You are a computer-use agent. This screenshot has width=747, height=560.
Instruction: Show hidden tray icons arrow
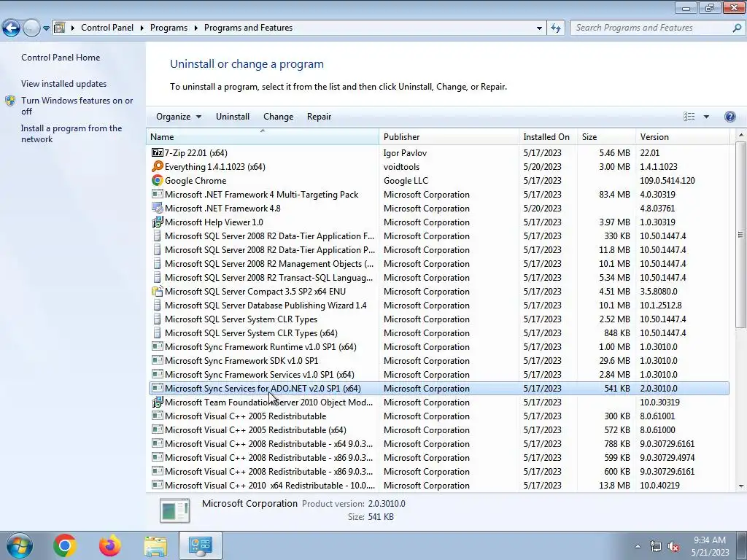(x=638, y=546)
